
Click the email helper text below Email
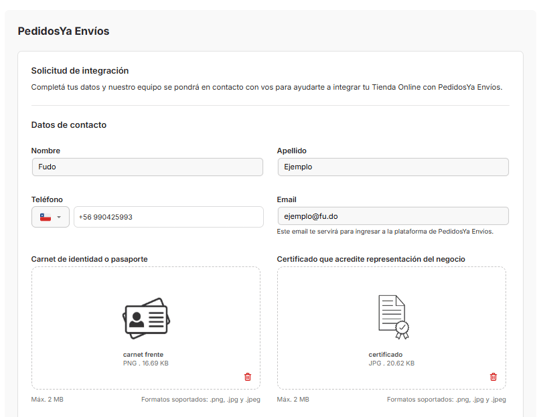coord(385,231)
